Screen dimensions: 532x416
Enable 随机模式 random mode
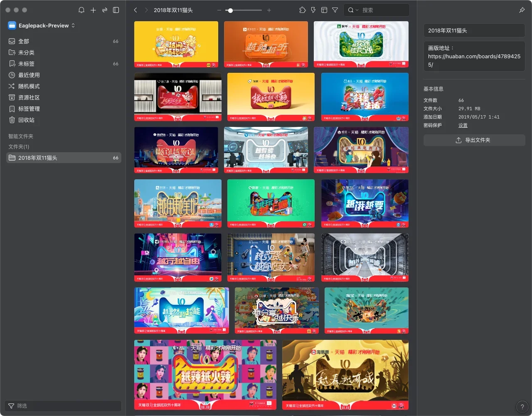(29, 86)
